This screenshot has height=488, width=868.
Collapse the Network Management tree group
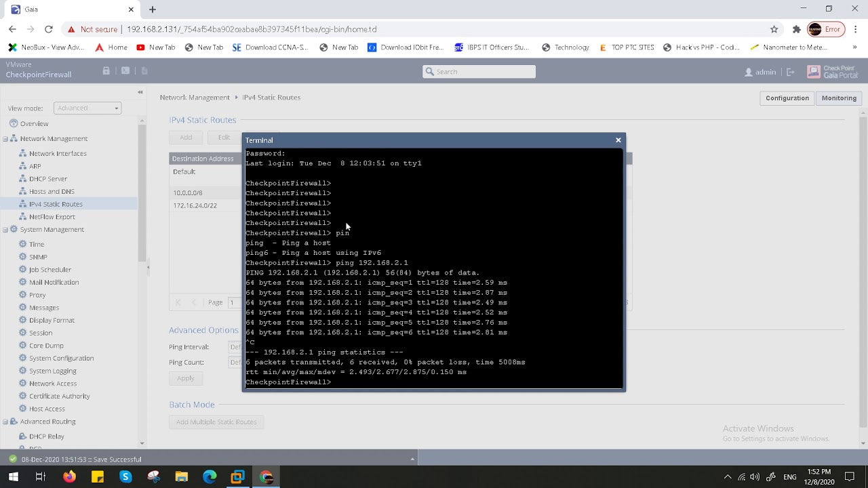[5, 139]
